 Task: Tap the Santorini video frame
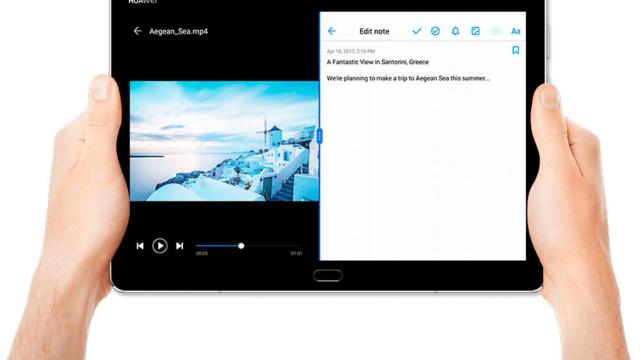point(224,141)
